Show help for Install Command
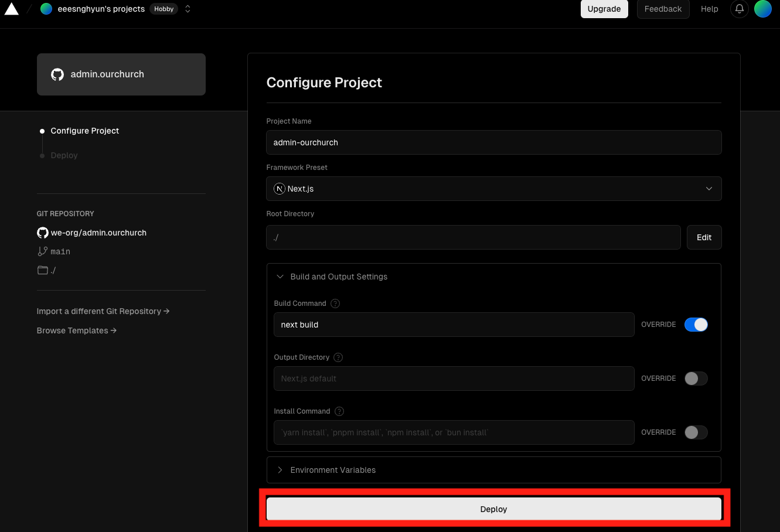The image size is (780, 532). click(339, 411)
